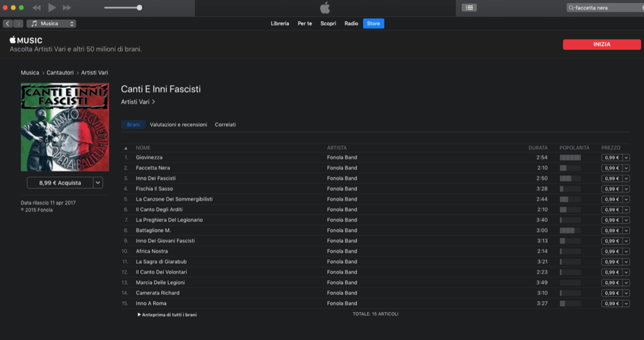Buy Camerata Richard with its 0,99 € button
The width and height of the screenshot is (644, 340).
(x=612, y=293)
